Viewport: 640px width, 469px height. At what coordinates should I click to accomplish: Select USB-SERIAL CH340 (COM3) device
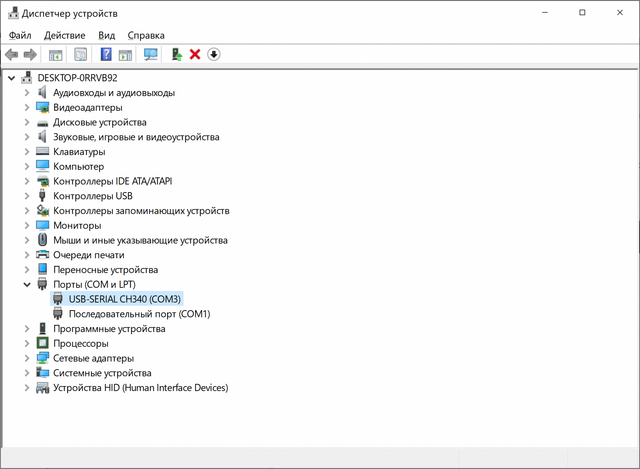[x=124, y=299]
